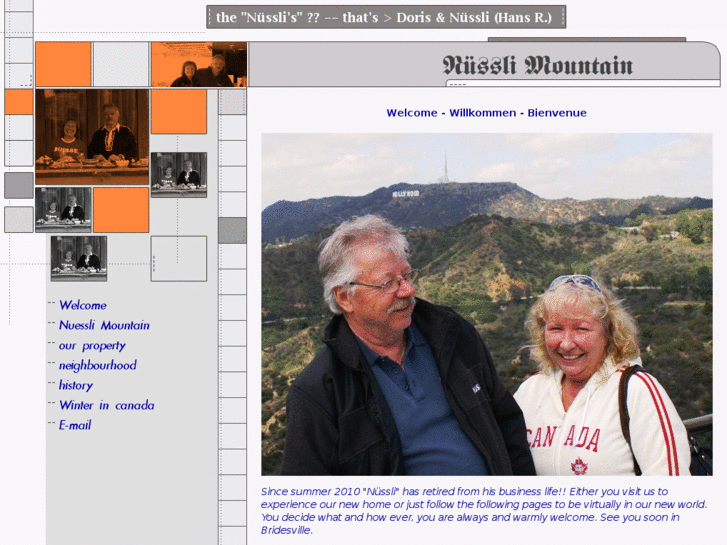Open the 'our property' link
Viewport: 727px width, 545px height.
coord(92,346)
